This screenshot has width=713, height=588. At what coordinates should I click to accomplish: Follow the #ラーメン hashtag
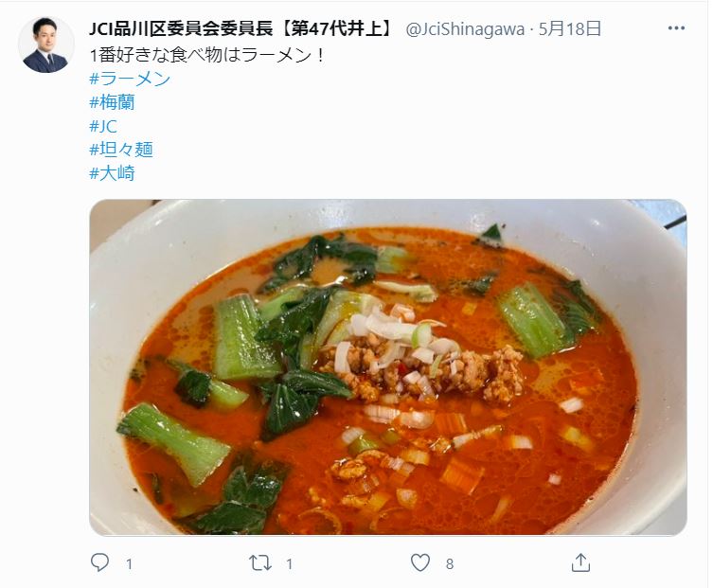tap(130, 79)
